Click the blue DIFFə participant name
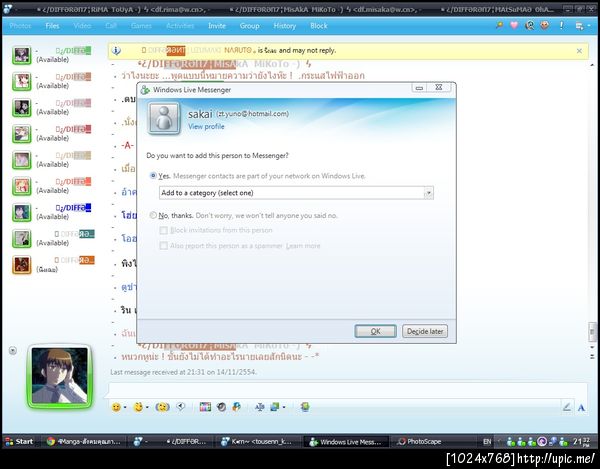 (73, 208)
